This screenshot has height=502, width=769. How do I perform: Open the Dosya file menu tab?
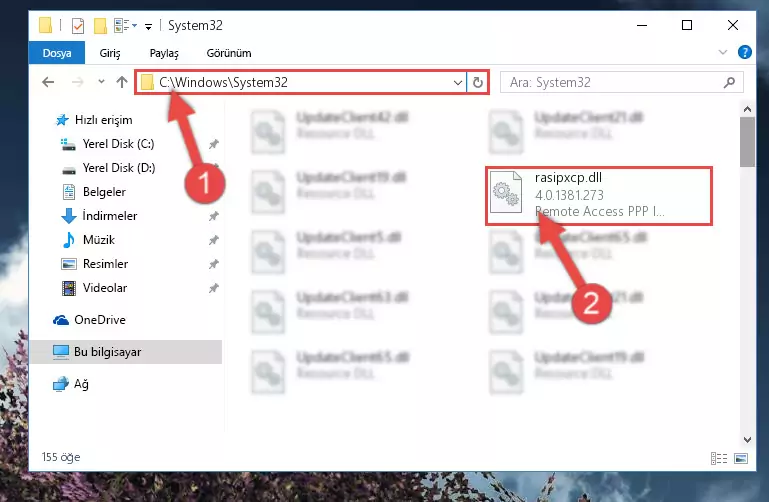(57, 53)
